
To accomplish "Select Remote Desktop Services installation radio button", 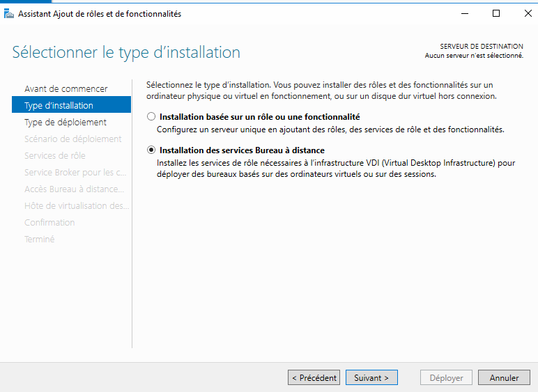I will pos(151,150).
